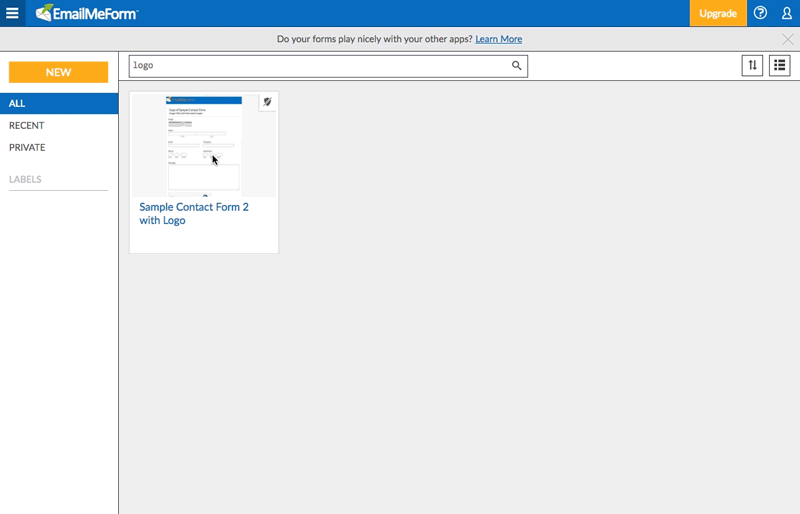Expand the LABELS section

click(x=25, y=179)
